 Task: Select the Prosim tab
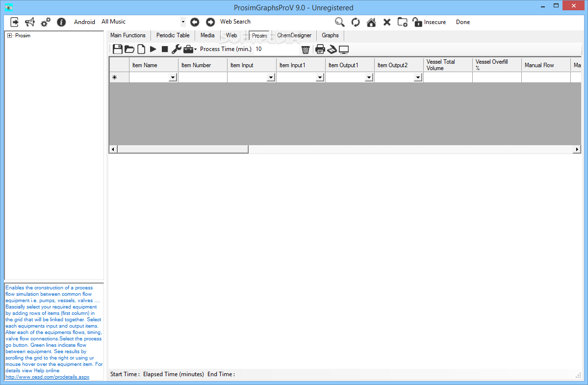(259, 36)
